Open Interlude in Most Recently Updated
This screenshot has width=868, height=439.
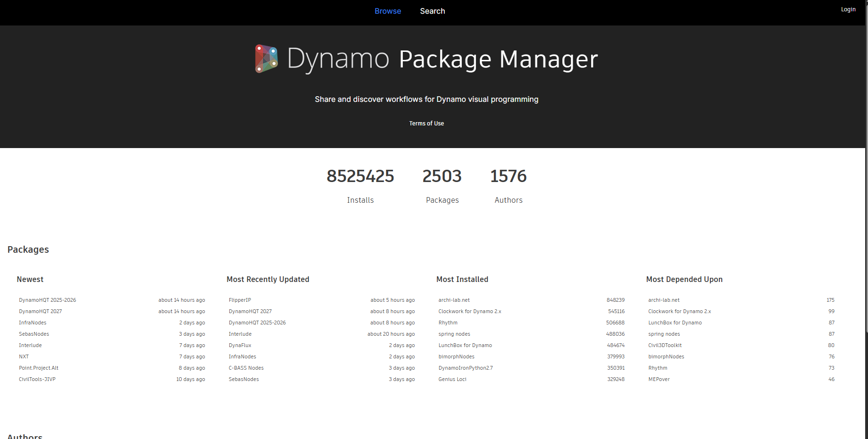(x=240, y=334)
